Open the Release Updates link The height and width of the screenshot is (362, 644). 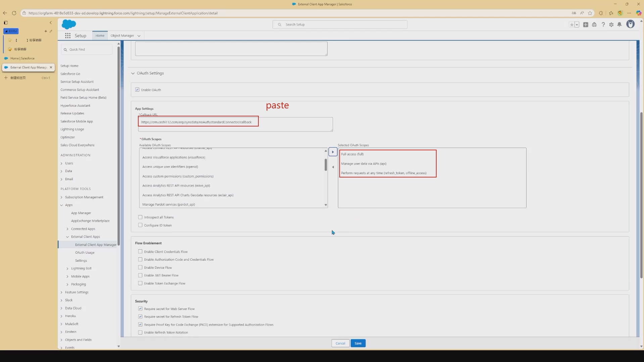click(x=72, y=113)
